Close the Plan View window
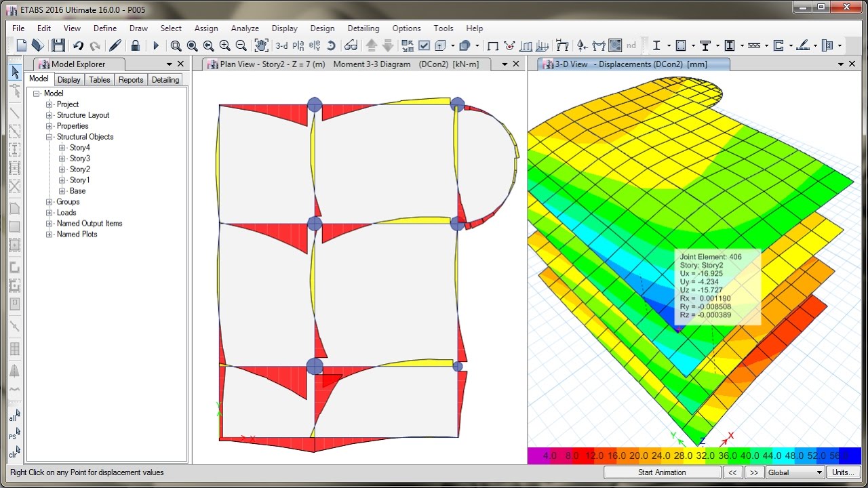The height and width of the screenshot is (488, 868). [516, 64]
